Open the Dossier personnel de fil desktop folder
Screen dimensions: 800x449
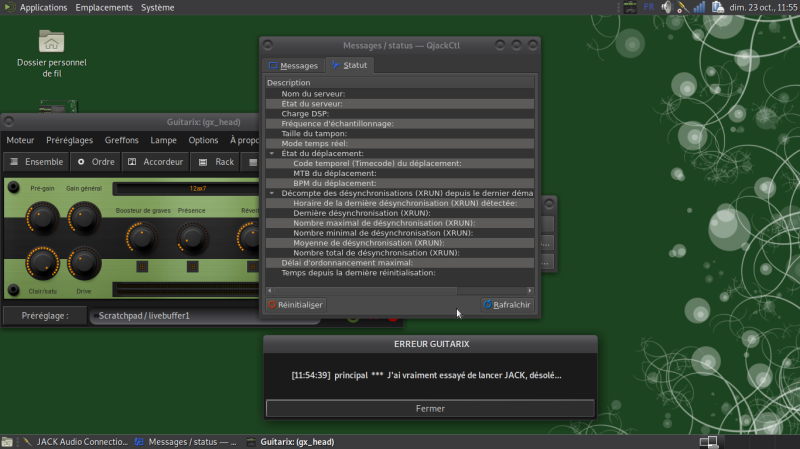coord(52,53)
